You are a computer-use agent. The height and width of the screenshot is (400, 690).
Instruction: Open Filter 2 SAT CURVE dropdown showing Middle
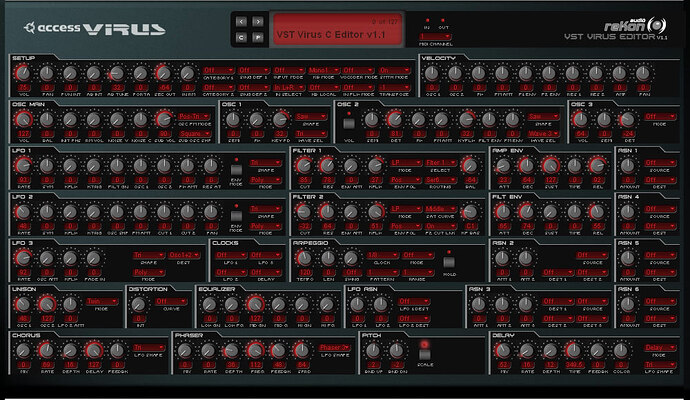click(x=441, y=209)
